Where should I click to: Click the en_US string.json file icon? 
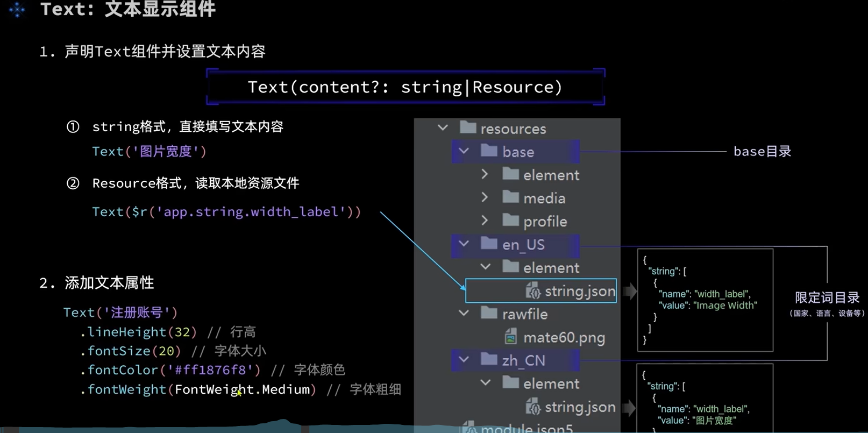click(532, 290)
